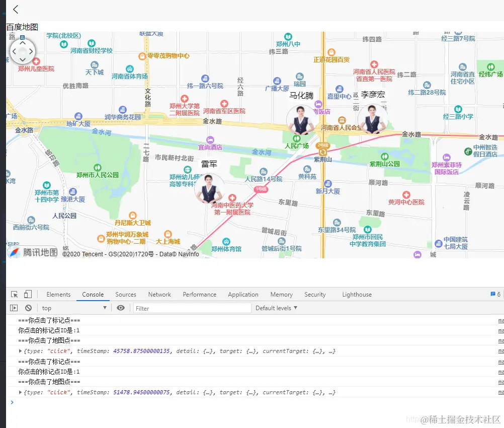Go back with the top-left arrow
This screenshot has width=504, height=428.
tap(16, 10)
